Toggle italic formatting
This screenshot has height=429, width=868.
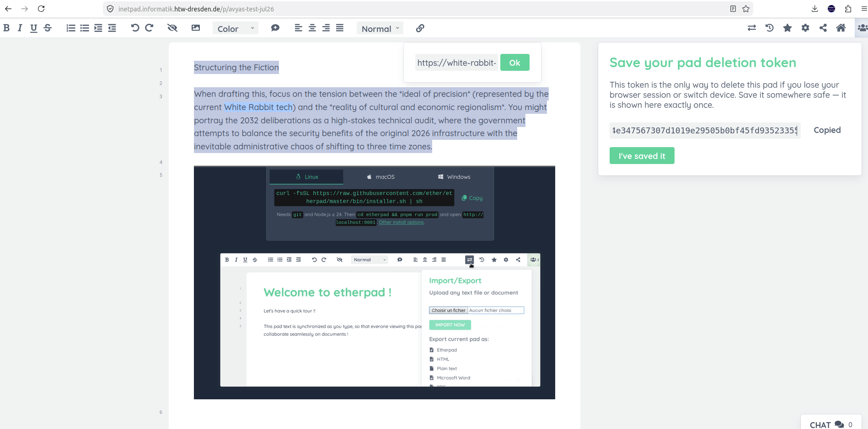20,28
